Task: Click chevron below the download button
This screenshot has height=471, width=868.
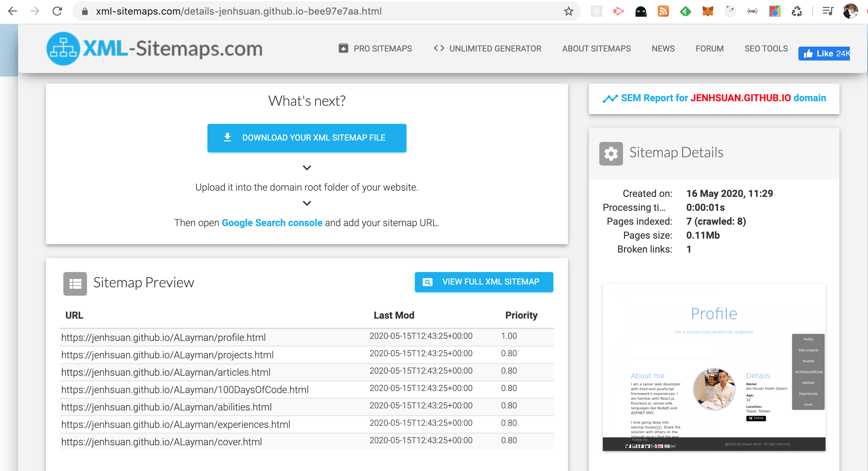Action: (x=307, y=168)
